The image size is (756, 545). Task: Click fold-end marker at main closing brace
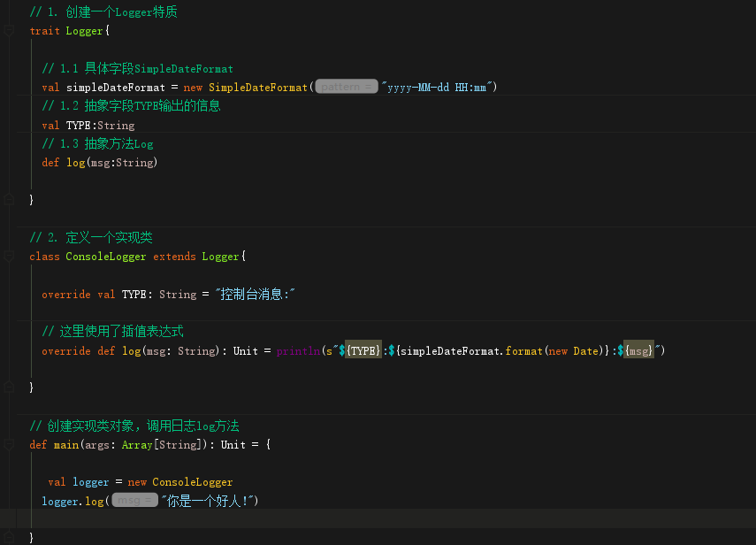[9, 537]
